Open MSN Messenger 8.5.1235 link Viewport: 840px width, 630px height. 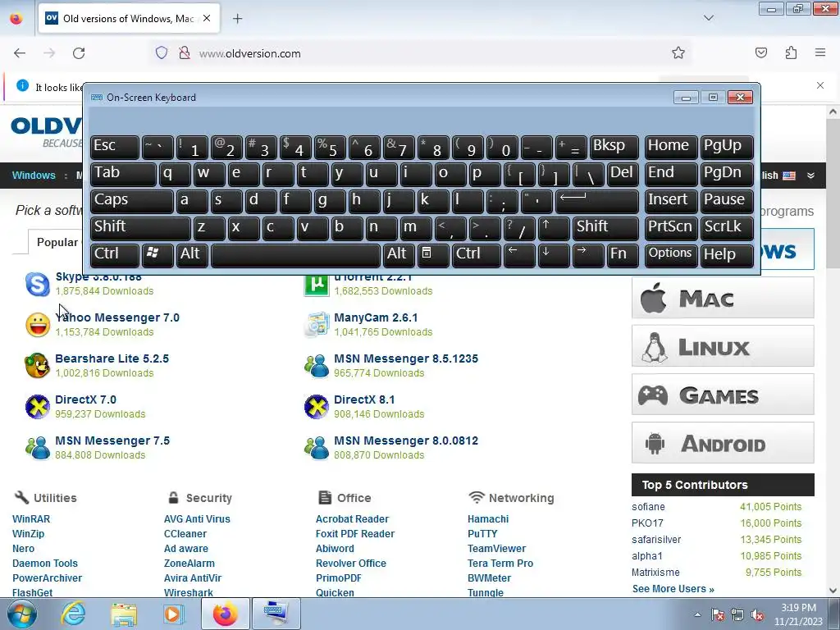click(406, 358)
